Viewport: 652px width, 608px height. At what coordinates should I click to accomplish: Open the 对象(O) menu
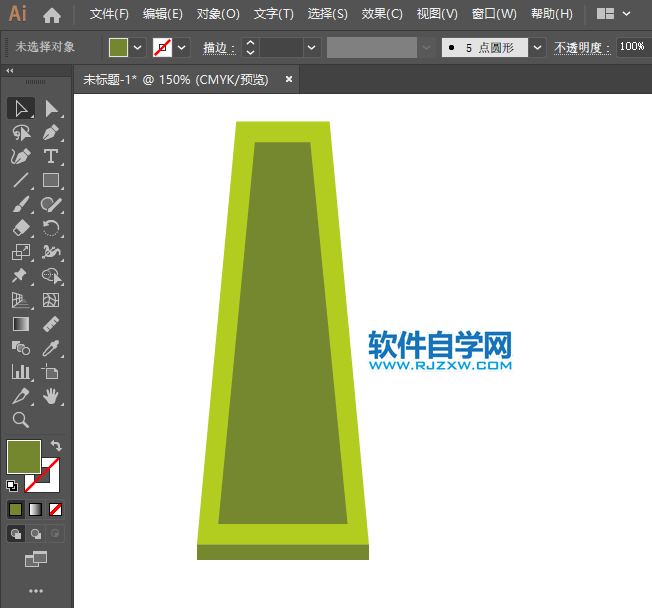(x=218, y=14)
